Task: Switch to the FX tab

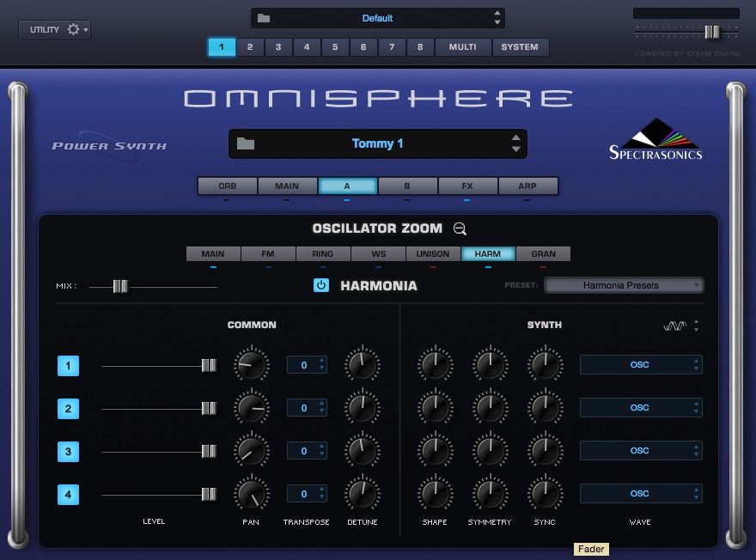Action: click(467, 186)
